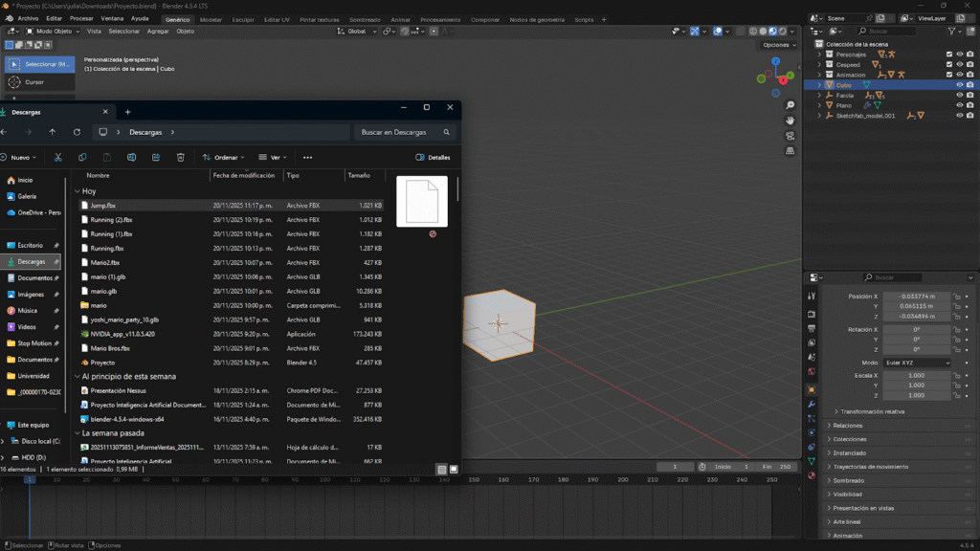This screenshot has width=980, height=551.
Task: Click the Detalles button in Explorer
Action: (433, 157)
